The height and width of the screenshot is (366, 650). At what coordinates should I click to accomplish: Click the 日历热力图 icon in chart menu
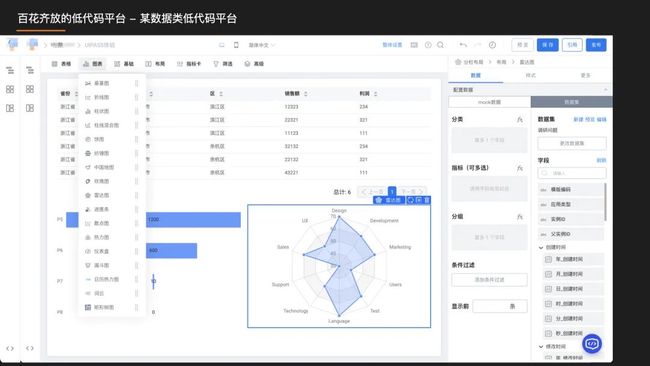[x=88, y=279]
